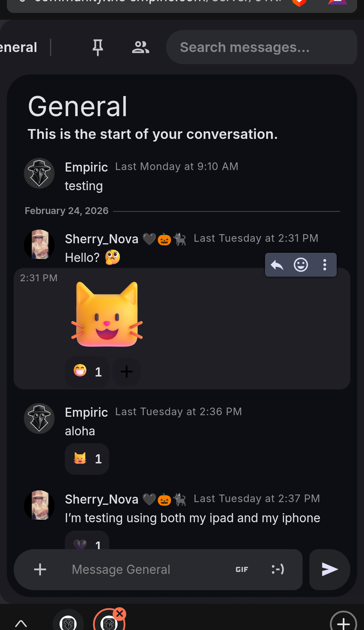Send the message with the arrow button
Screen dimensions: 364x630
pos(329,569)
